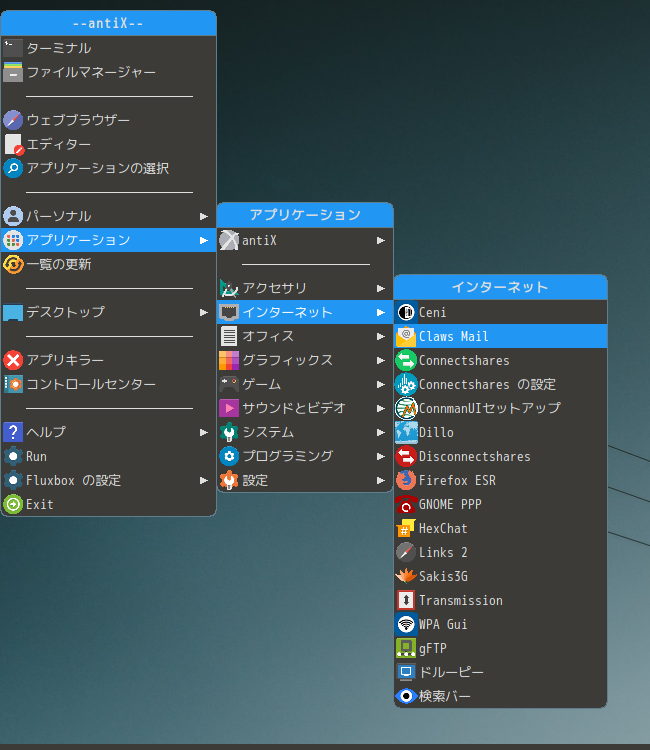Click the eye icon for 検索バー

click(x=406, y=696)
